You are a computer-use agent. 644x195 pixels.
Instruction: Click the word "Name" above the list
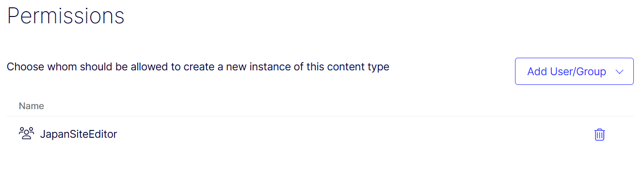click(x=32, y=106)
